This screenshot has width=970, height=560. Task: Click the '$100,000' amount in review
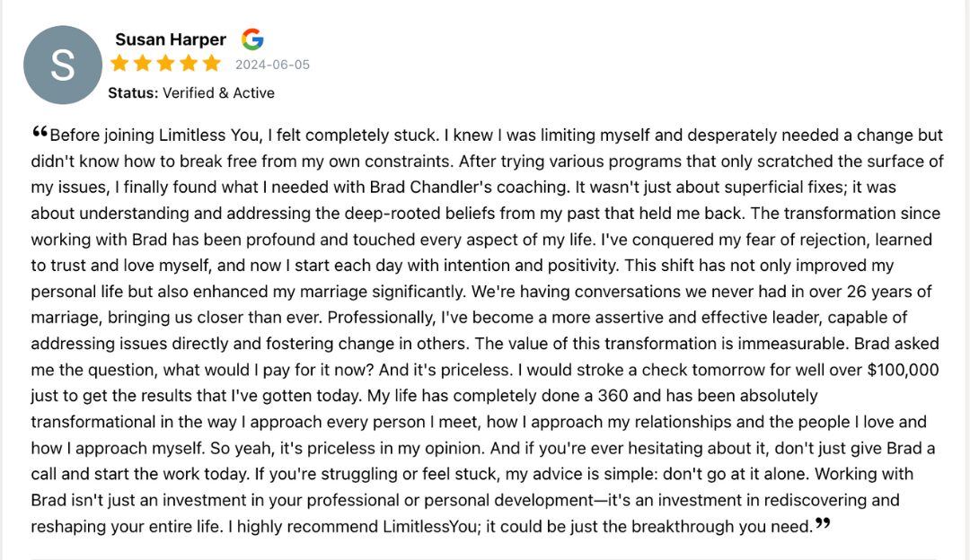[x=904, y=371]
